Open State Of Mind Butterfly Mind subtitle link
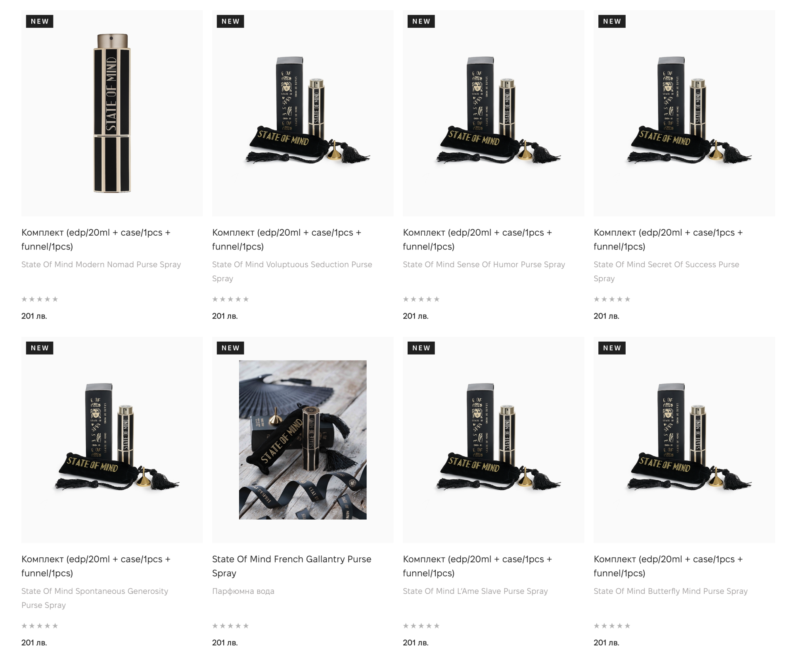 (670, 591)
